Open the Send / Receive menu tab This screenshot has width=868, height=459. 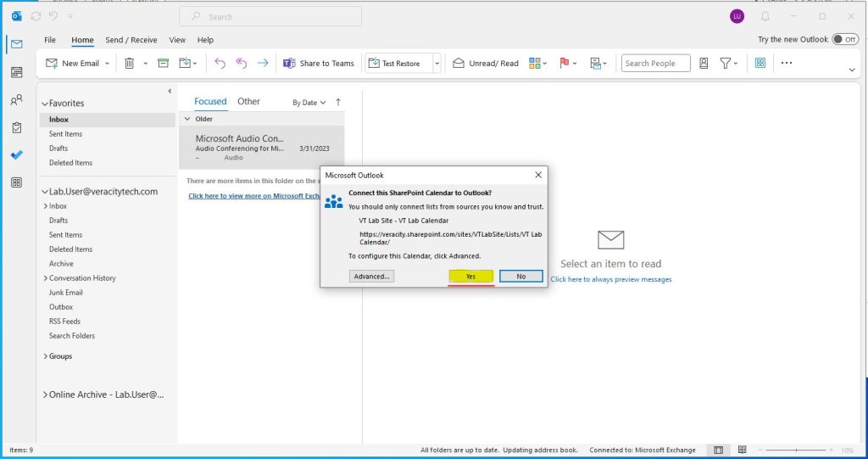tap(131, 40)
